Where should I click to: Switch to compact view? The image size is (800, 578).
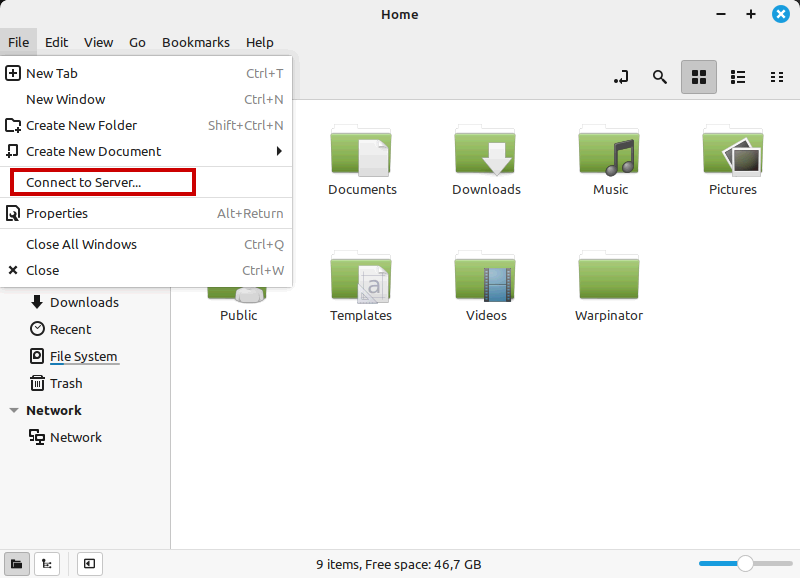click(777, 77)
